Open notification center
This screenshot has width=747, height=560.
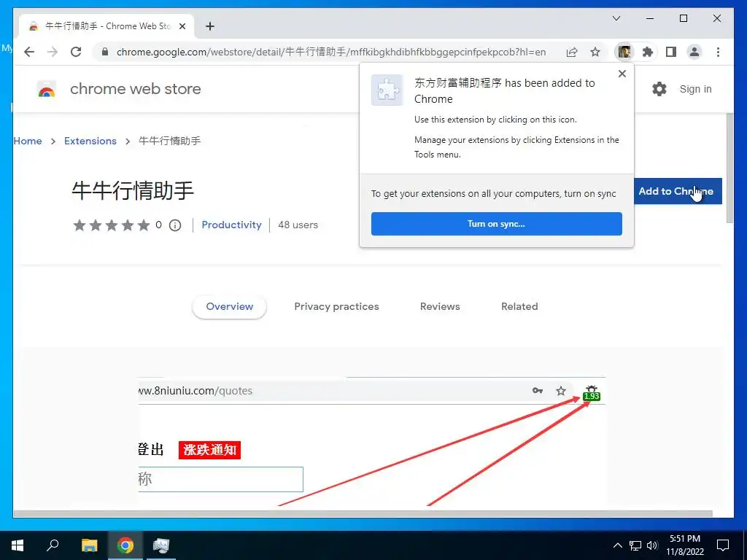tap(723, 545)
